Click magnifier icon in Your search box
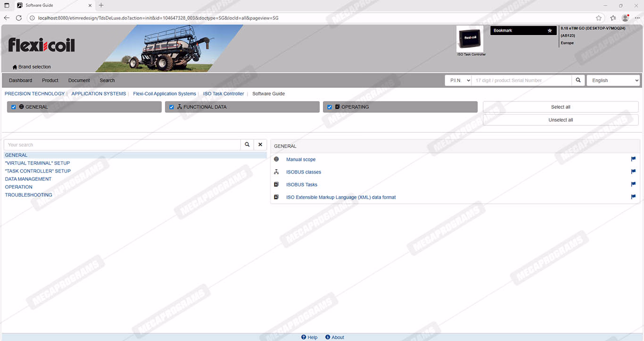This screenshot has height=341, width=644. pyautogui.click(x=247, y=145)
